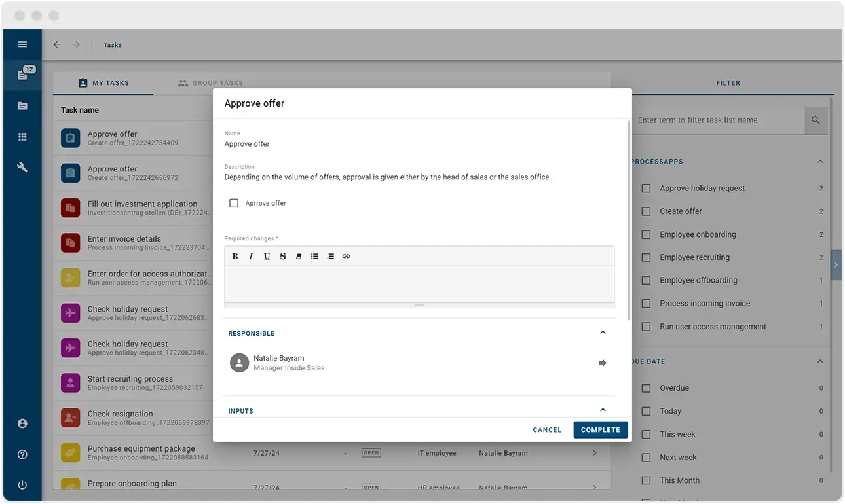This screenshot has height=504, width=845.
Task: Click the dialog's vertical scrollbar
Action: point(629,219)
